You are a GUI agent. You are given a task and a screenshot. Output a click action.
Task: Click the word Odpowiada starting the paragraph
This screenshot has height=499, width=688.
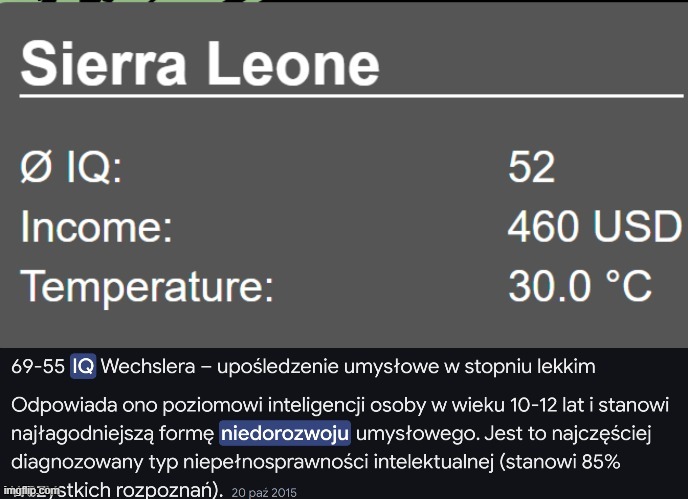click(x=54, y=408)
